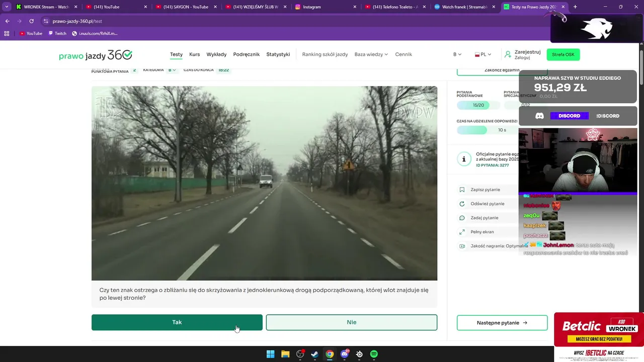Open Steam from taskbar
Viewport: 644px width, 362px height.
[x=314, y=354]
